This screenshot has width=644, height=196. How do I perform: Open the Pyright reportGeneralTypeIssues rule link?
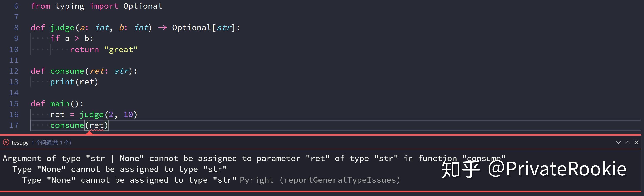coord(340,180)
